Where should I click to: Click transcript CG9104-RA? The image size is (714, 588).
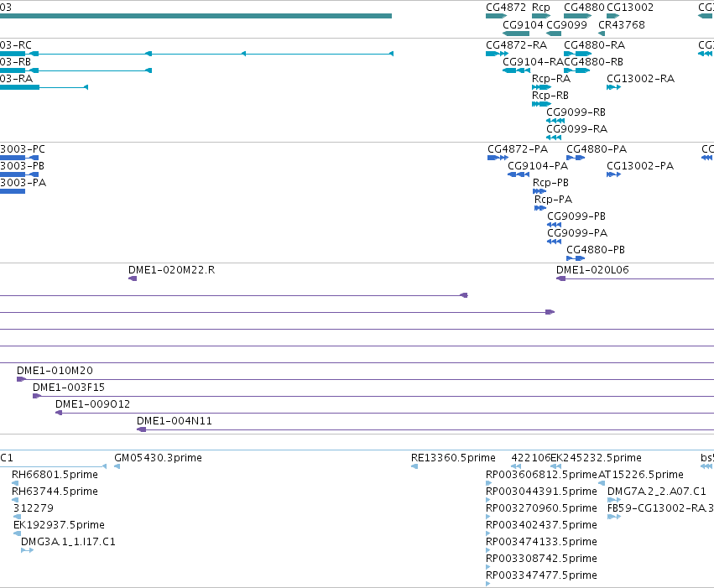click(516, 70)
